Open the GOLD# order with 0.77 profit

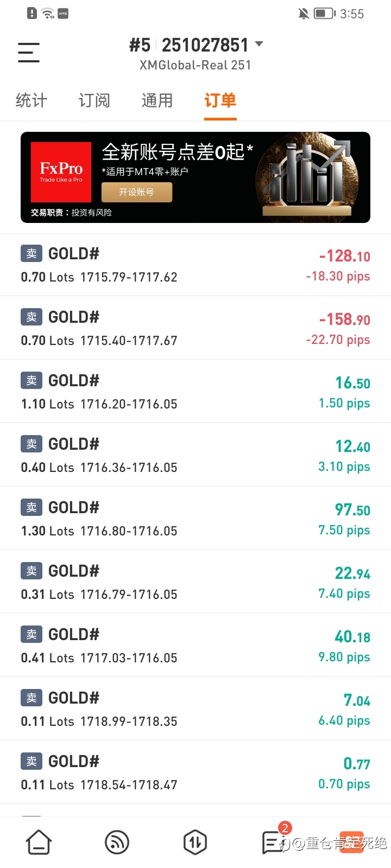195,773
